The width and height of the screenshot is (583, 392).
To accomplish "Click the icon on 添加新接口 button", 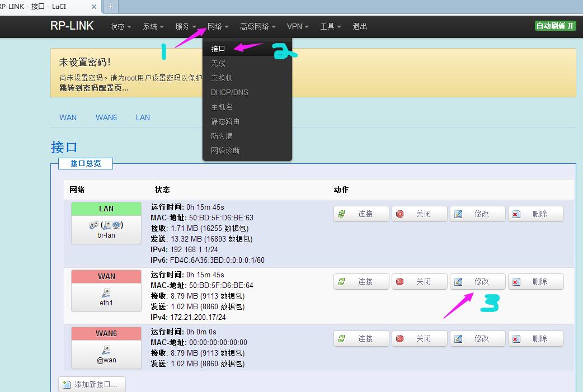I will tap(65, 384).
